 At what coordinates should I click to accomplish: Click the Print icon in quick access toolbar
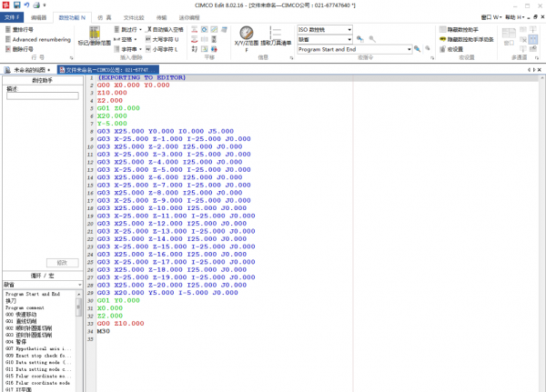[x=36, y=5]
